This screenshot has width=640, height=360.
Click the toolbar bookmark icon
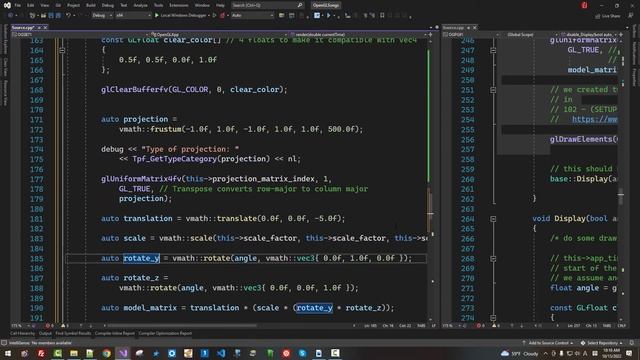tap(382, 16)
